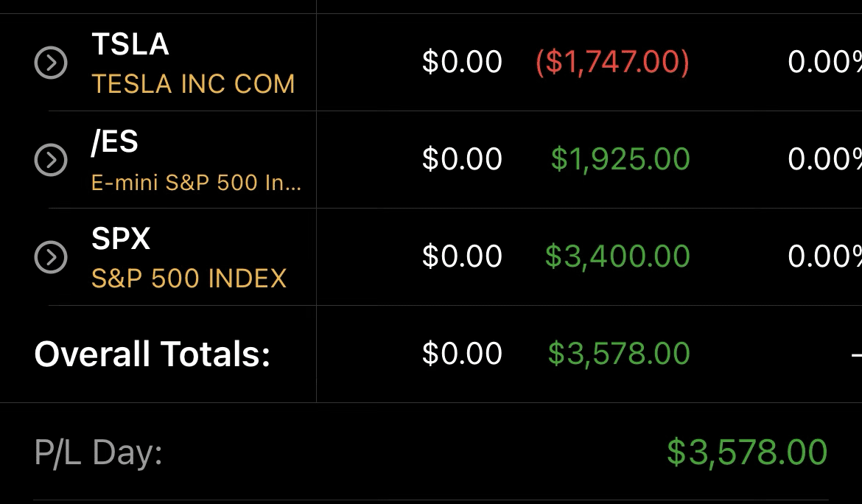Tap the TSLA ticker symbol

[130, 44]
